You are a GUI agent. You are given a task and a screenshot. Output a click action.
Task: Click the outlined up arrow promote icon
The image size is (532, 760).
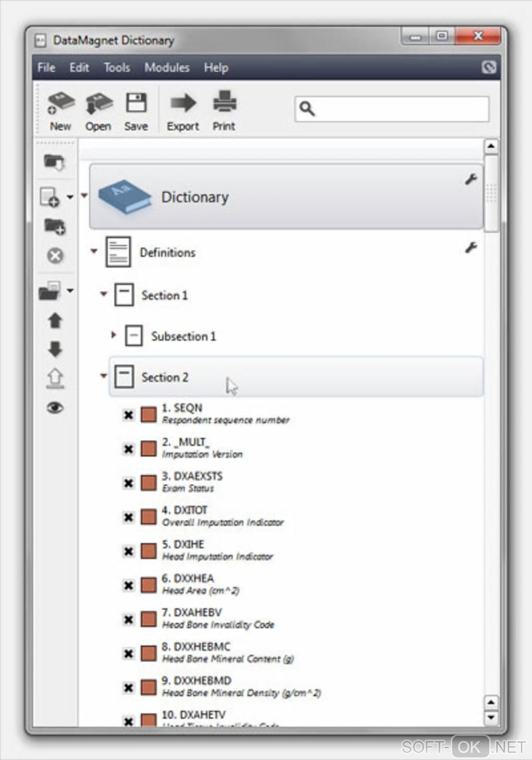pos(55,378)
